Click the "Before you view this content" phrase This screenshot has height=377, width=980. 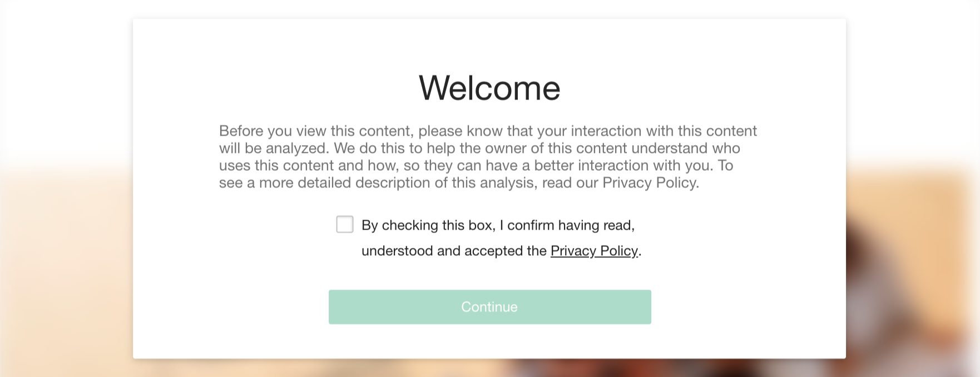pyautogui.click(x=315, y=131)
